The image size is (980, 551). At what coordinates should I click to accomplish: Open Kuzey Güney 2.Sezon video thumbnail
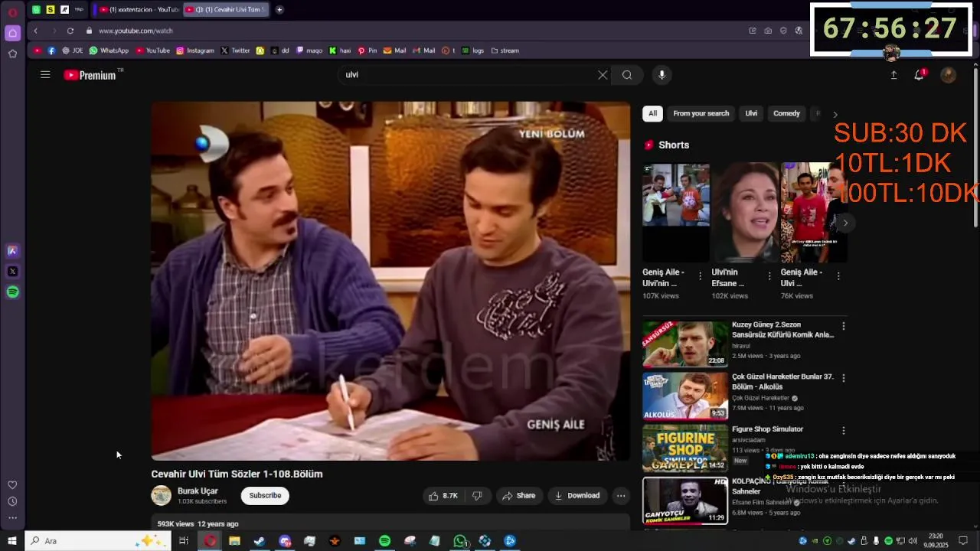pos(685,344)
